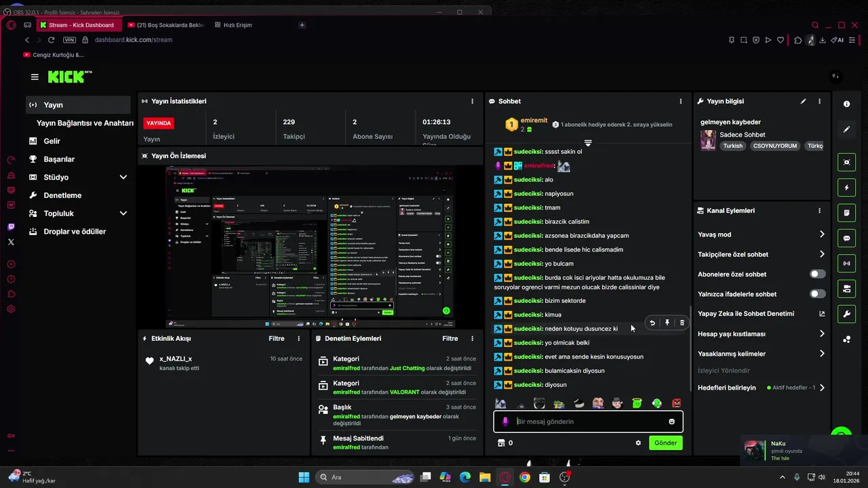Image resolution: width=868 pixels, height=488 pixels.
Task: Switch to the YouTube Boş Sokaklarda tab
Action: pos(165,25)
